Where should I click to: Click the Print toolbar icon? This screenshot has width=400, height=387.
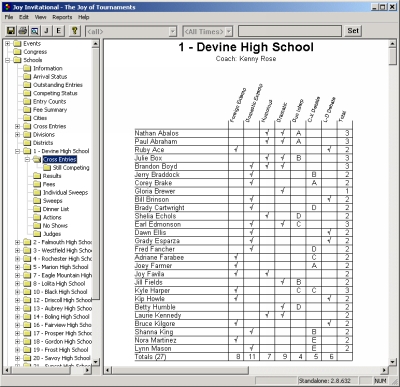pyautogui.click(x=23, y=31)
